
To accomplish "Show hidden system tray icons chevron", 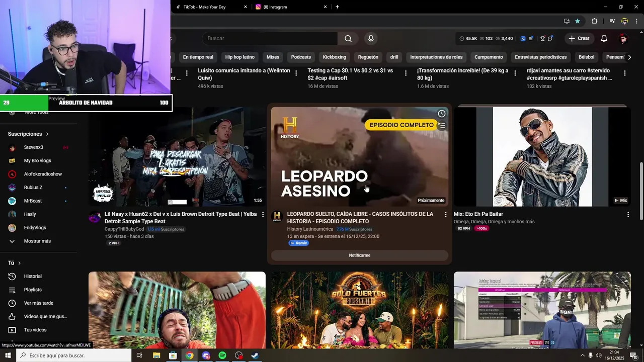I will pyautogui.click(x=583, y=355).
